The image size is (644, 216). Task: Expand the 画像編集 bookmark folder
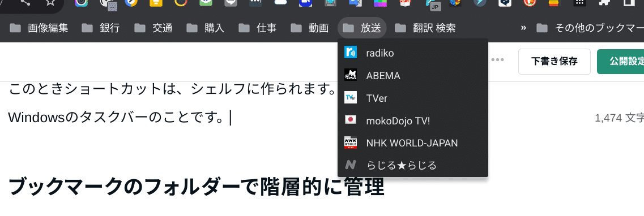click(x=39, y=28)
